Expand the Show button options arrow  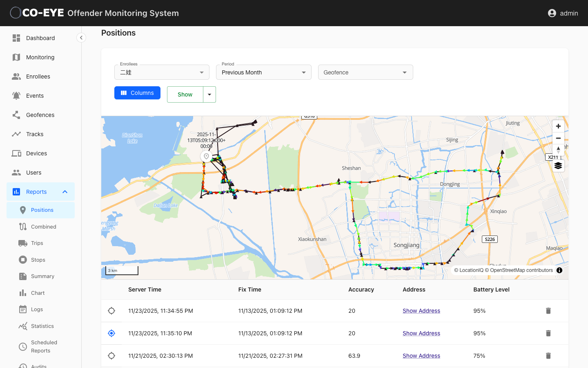coord(209,94)
